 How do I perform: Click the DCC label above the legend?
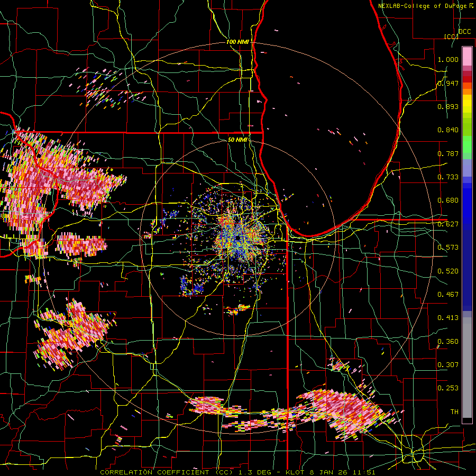pos(465,31)
